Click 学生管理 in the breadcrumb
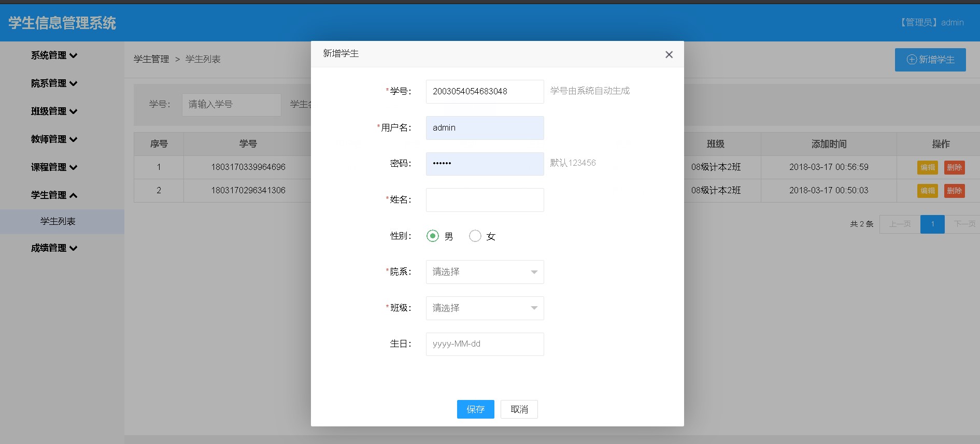The width and height of the screenshot is (980, 444). (151, 59)
